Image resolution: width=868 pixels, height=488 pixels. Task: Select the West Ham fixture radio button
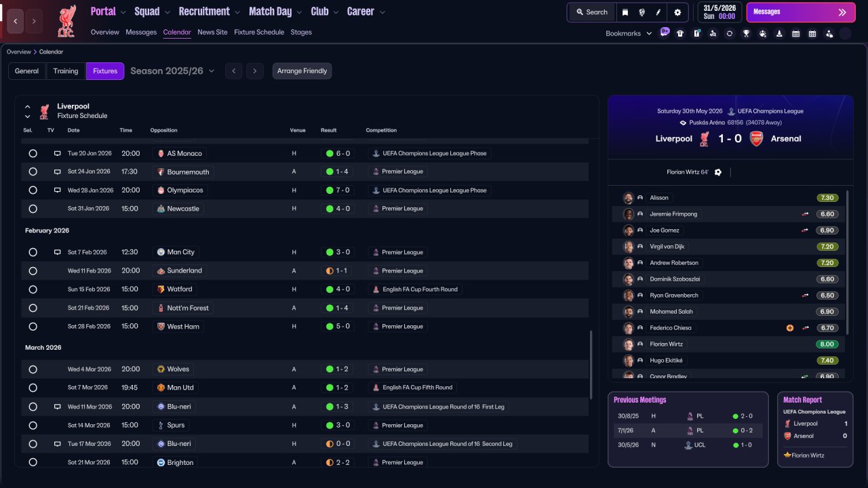pos(33,327)
